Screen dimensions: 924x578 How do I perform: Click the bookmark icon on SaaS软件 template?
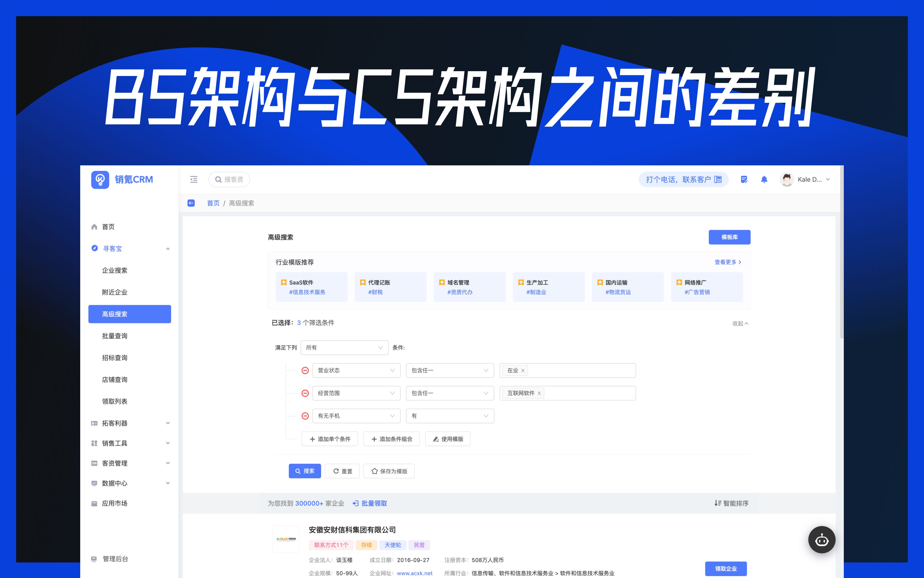(284, 283)
